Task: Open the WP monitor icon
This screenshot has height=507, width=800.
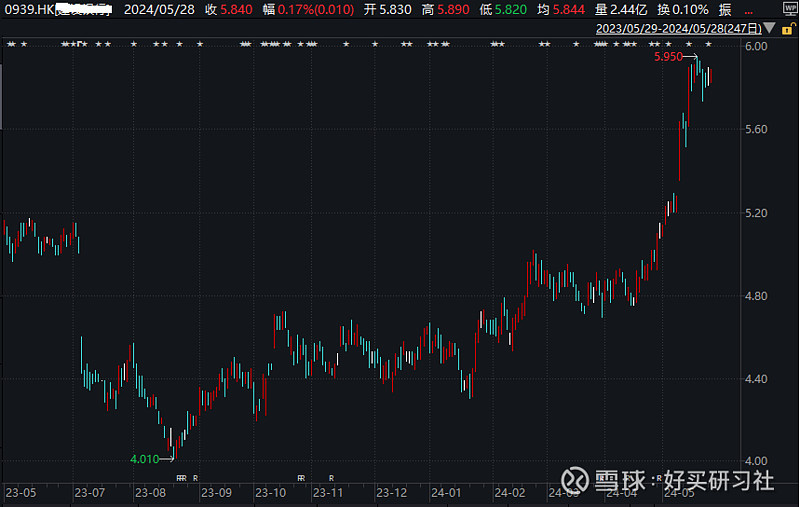Action: point(791,9)
